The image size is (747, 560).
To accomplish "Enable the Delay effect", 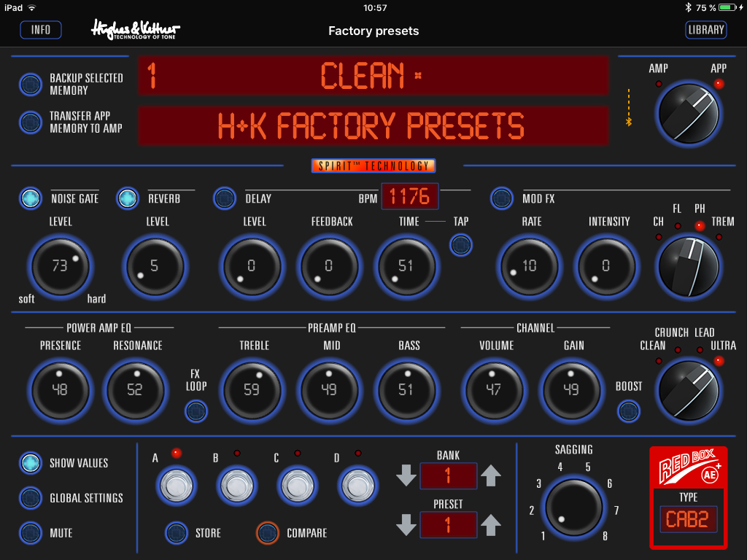I will (225, 198).
